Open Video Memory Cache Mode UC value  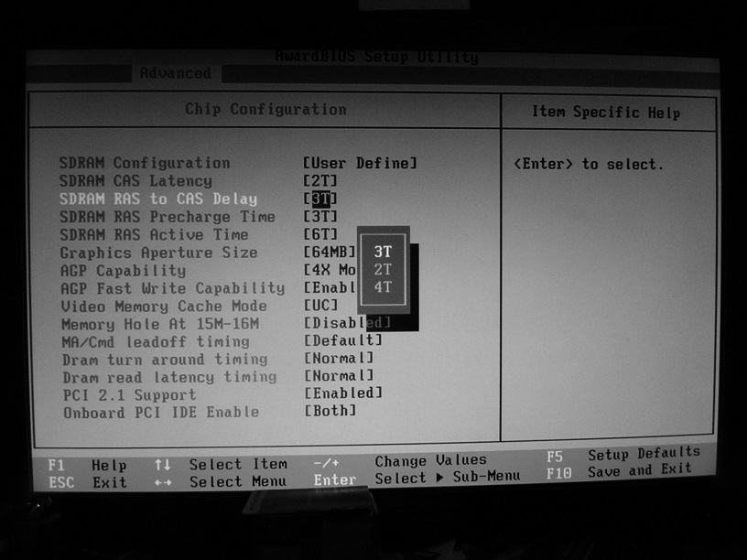[x=320, y=305]
